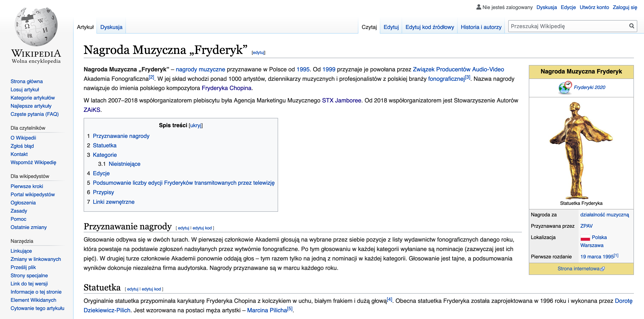This screenshot has width=644, height=319.
Task: Open Pomoc sidebar link
Action: 18,219
